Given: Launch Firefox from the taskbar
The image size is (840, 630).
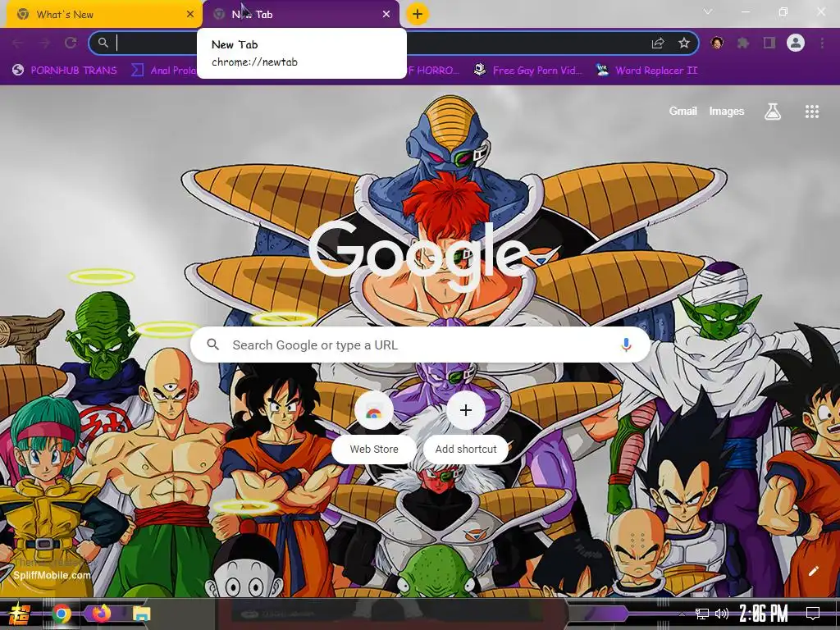Looking at the screenshot, I should 101,614.
